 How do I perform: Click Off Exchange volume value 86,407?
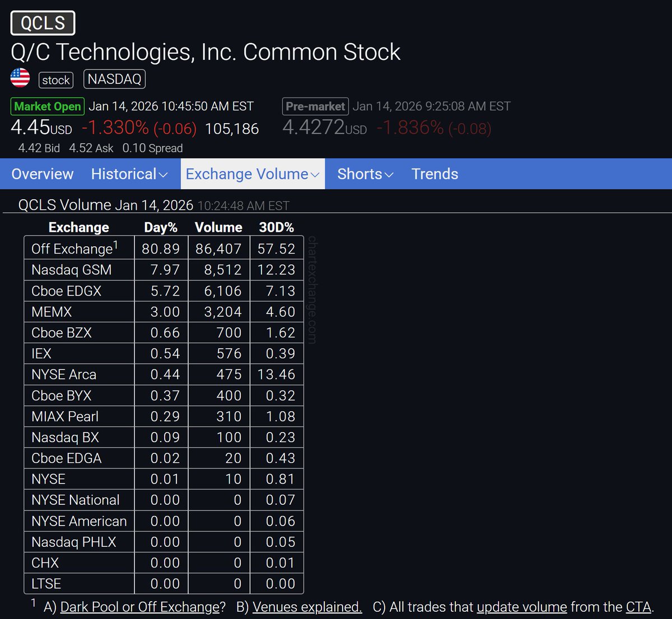(218, 249)
